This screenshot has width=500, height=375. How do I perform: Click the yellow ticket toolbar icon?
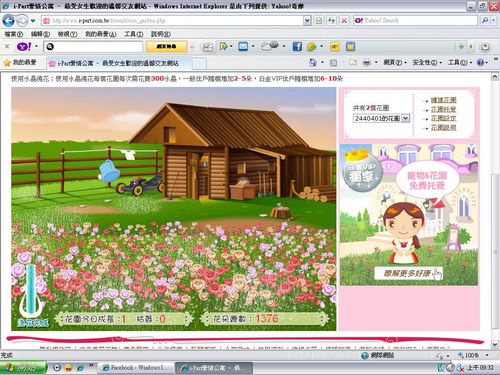[335, 47]
